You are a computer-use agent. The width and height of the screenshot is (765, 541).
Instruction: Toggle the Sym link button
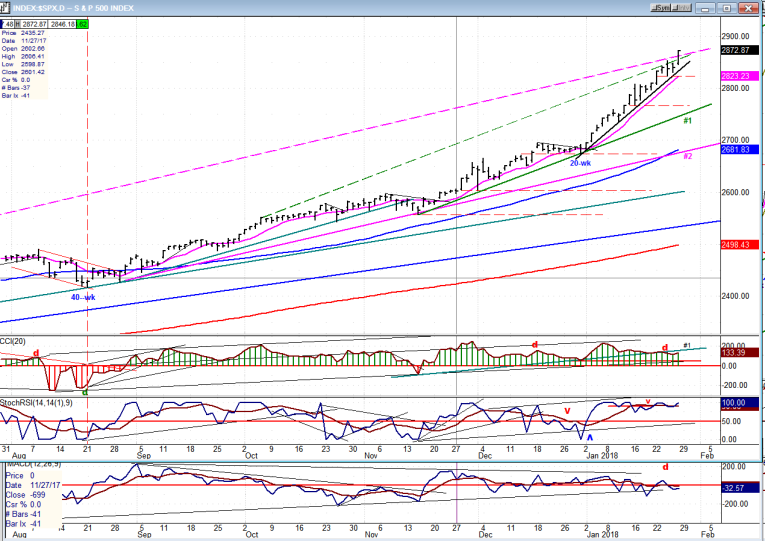(660, 9)
